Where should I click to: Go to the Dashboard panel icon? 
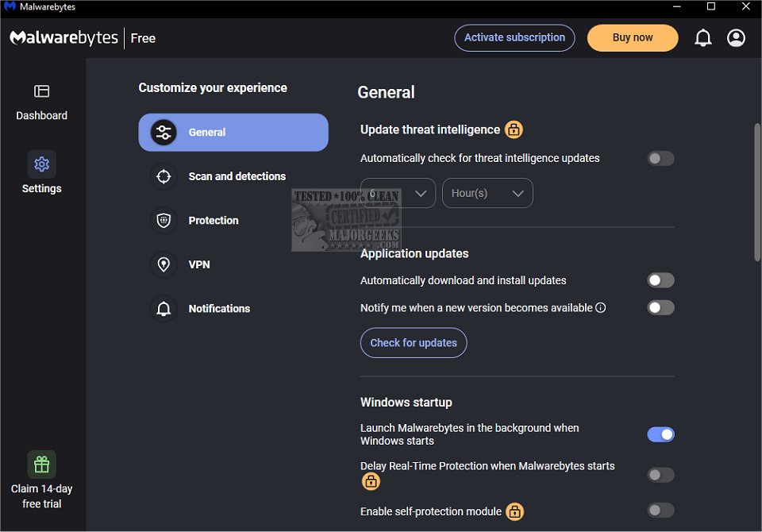coord(42,92)
